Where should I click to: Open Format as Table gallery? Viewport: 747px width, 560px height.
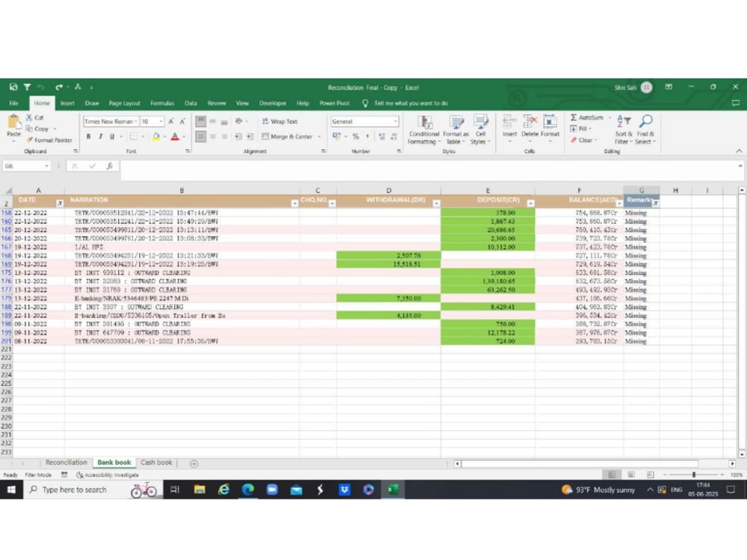456,129
